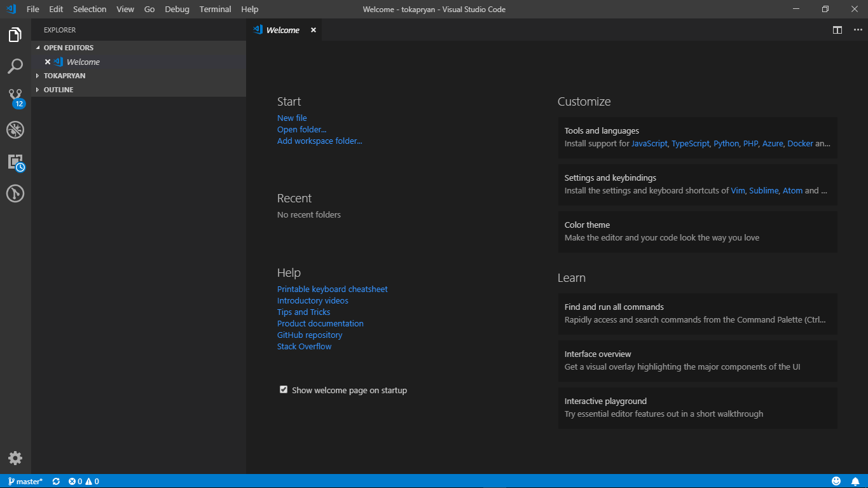Open the Debug menu

177,9
